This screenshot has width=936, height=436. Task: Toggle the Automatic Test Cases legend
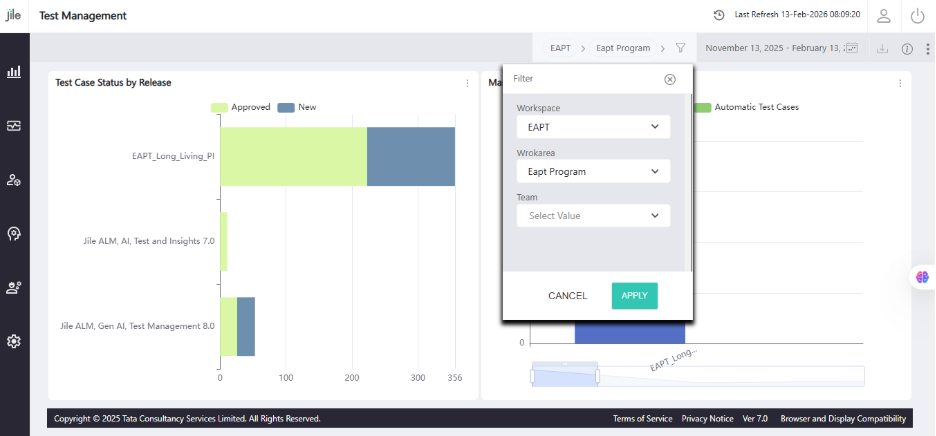pyautogui.click(x=746, y=108)
